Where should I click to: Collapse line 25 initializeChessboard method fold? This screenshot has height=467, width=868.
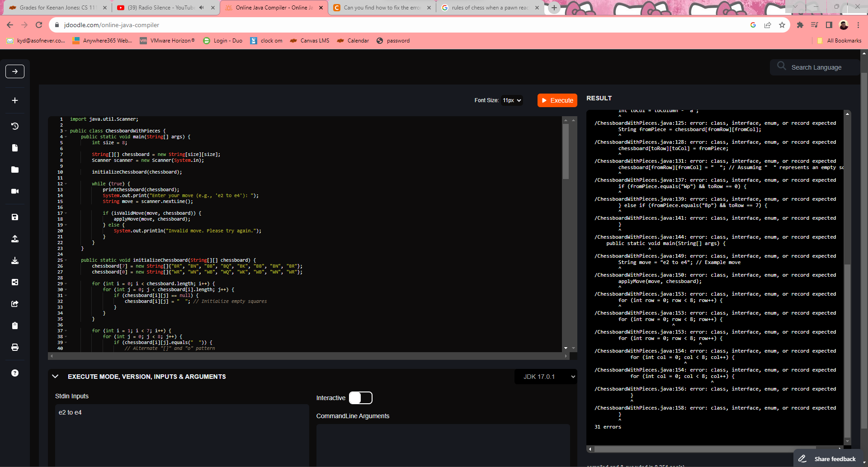click(x=66, y=260)
